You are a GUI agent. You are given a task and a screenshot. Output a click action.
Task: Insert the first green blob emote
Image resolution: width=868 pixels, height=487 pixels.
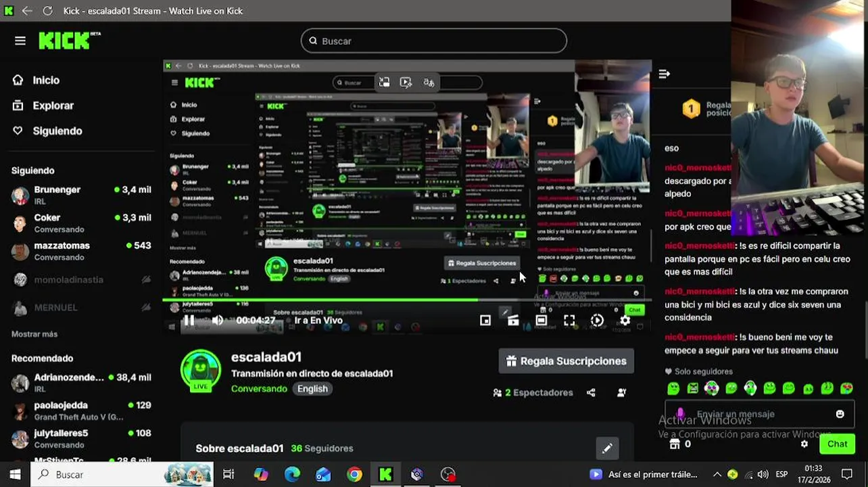673,388
